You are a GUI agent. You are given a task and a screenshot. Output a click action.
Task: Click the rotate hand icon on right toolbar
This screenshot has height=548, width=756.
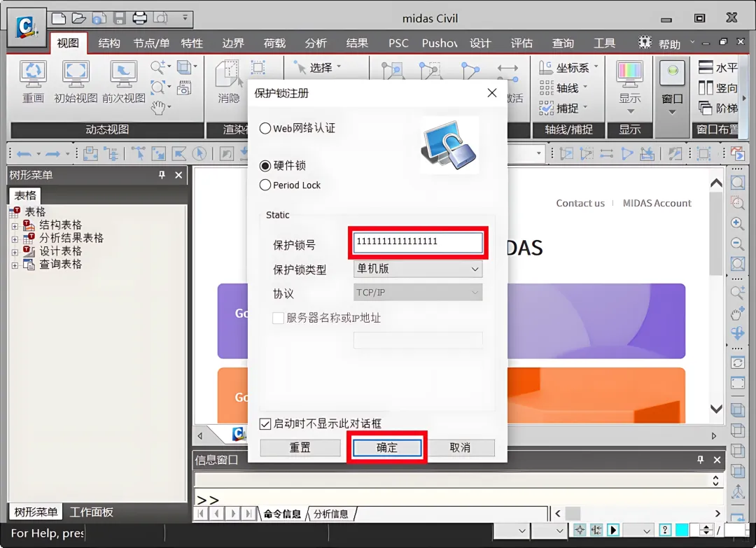(737, 314)
